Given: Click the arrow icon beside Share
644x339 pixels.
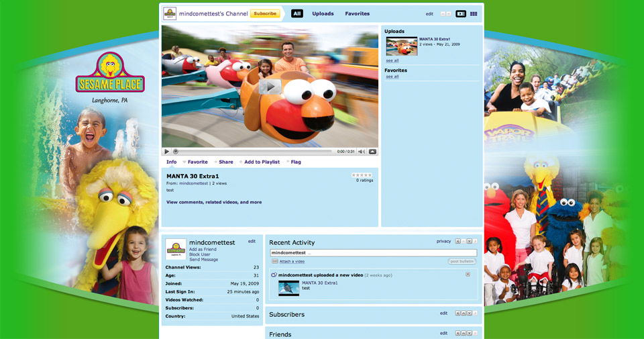Looking at the screenshot, I should click(215, 162).
